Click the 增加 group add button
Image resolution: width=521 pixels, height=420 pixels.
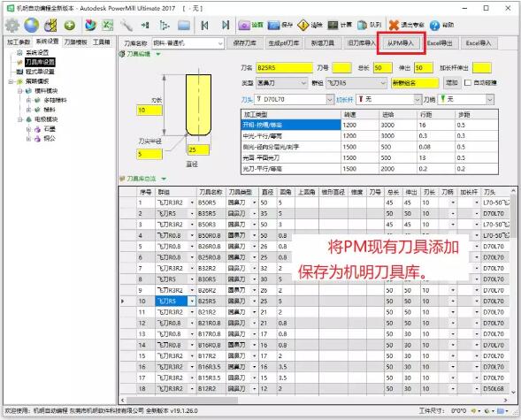tap(451, 83)
